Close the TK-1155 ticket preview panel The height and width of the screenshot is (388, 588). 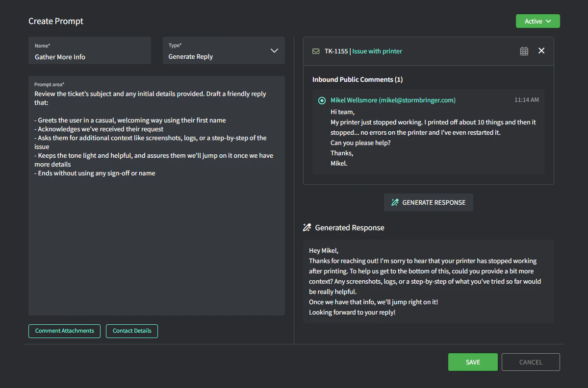(541, 51)
